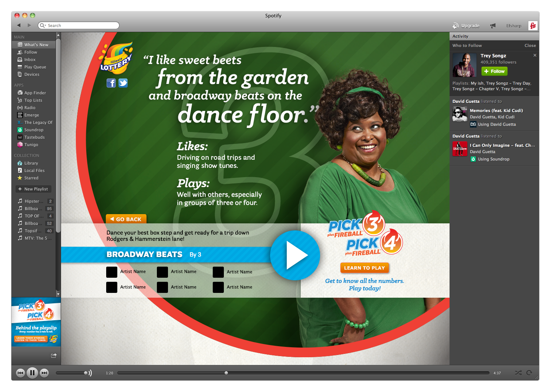This screenshot has width=555, height=392.
Task: Follow Trey Songz
Action: coord(494,71)
